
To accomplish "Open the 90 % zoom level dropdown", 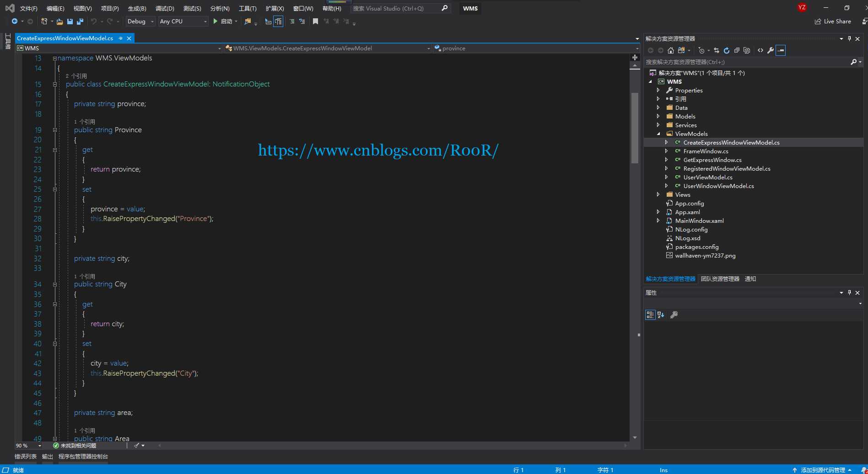I will 28,446.
